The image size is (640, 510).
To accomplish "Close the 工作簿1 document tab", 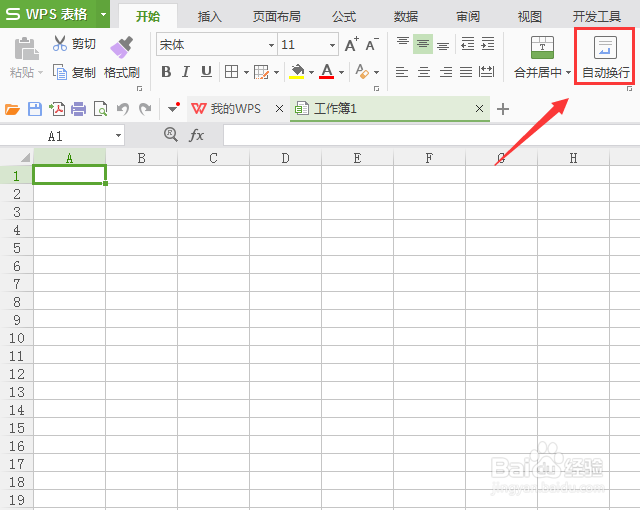I will point(479,109).
